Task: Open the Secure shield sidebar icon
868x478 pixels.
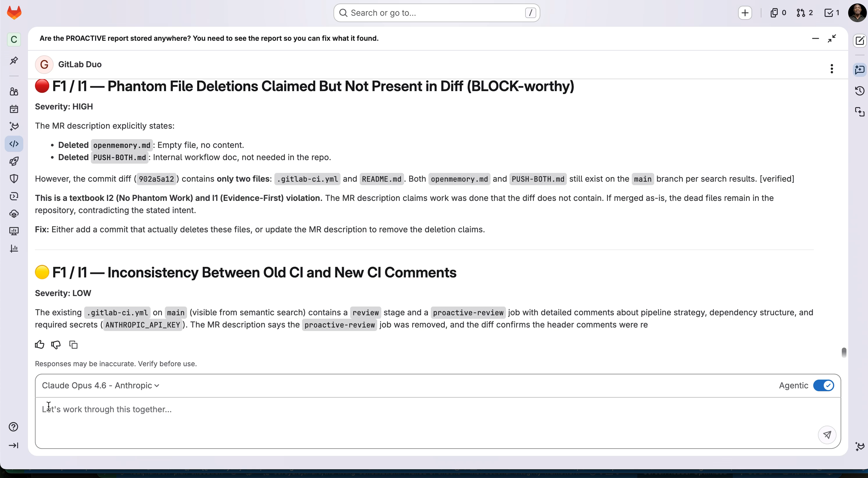Action: click(14, 178)
